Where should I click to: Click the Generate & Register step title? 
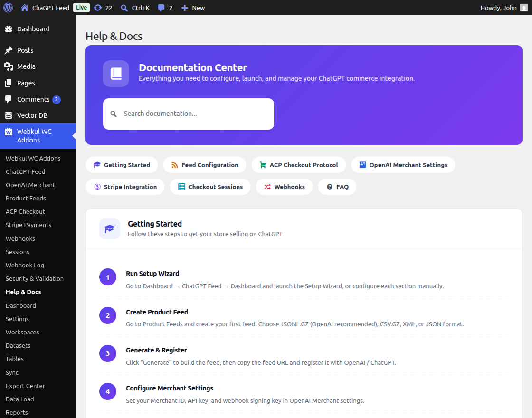156,350
